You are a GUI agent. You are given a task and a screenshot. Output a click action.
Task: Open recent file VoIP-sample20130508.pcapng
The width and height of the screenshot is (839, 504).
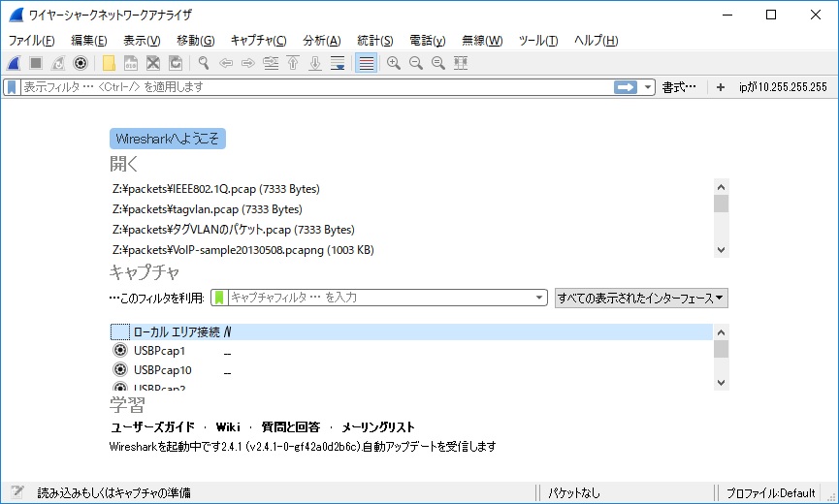(x=242, y=250)
